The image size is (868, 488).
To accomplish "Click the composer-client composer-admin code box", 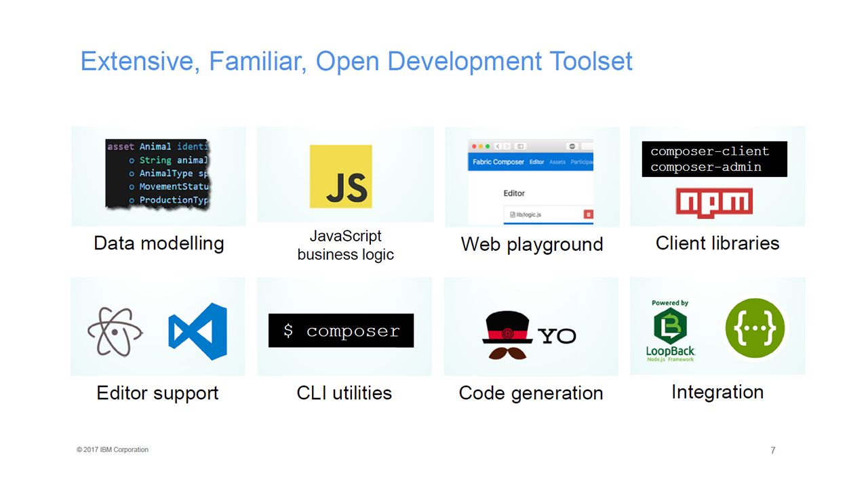I will 715,159.
